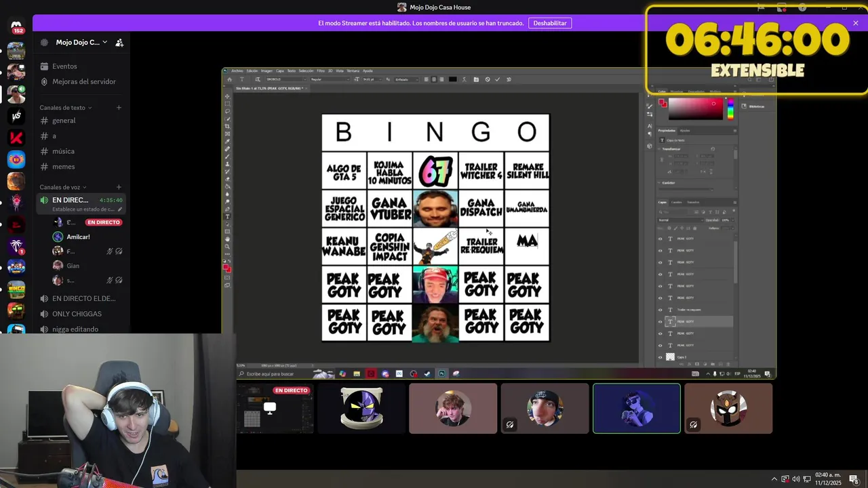868x488 pixels.
Task: Commit text edit checkmark icon
Action: 498,79
